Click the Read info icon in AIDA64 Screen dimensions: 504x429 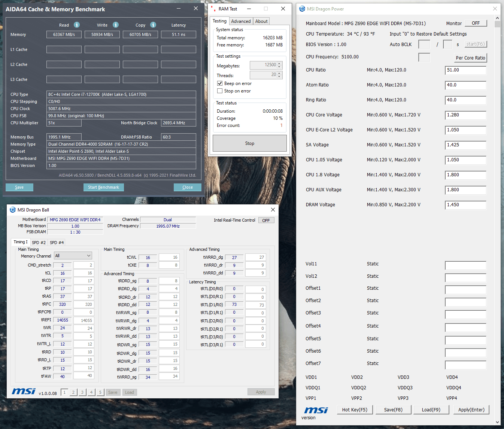click(x=77, y=25)
